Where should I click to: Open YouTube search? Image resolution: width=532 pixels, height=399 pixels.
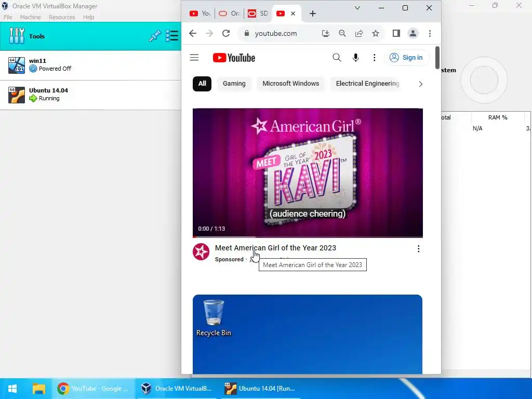[x=337, y=58]
